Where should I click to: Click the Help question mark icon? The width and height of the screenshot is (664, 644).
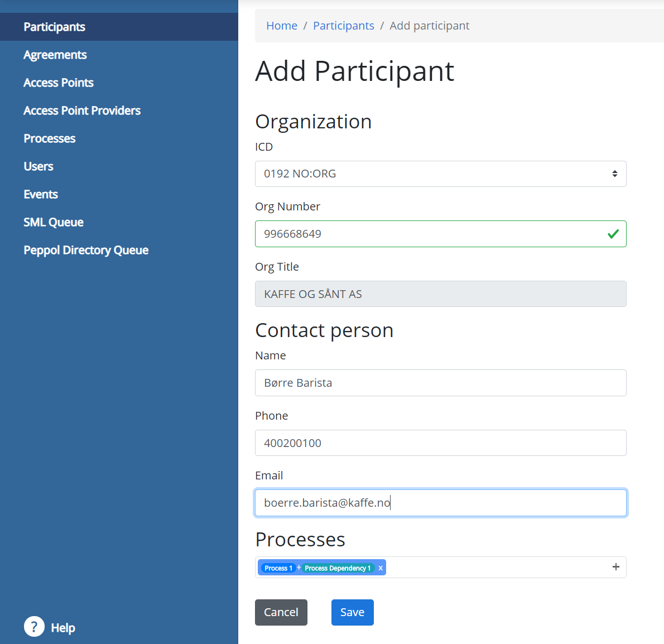click(x=34, y=626)
